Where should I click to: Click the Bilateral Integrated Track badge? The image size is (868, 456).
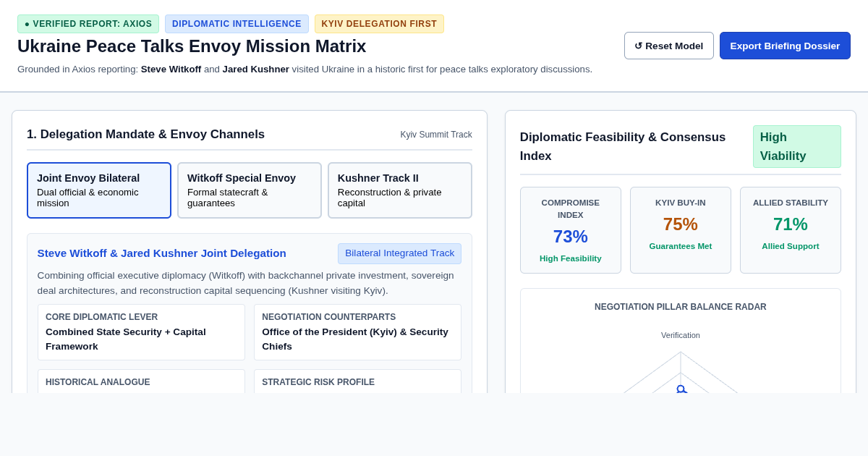click(399, 253)
